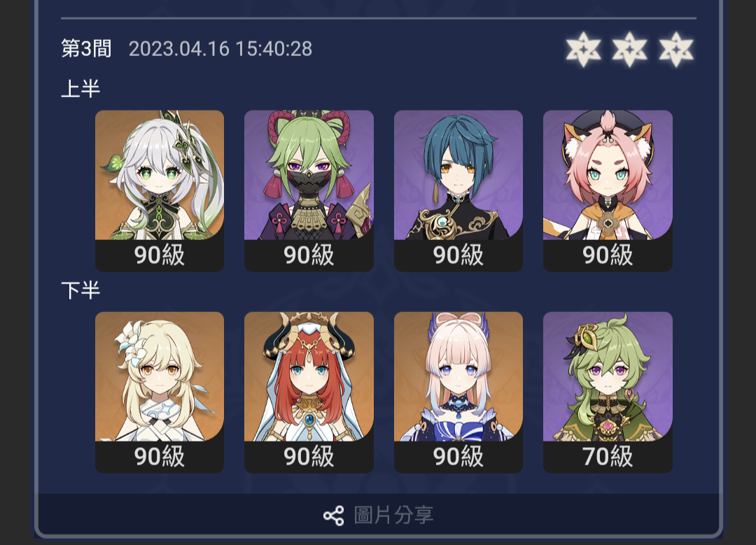Click the 90級 label under Nahida
Screen dimensions: 756x545
click(x=160, y=255)
